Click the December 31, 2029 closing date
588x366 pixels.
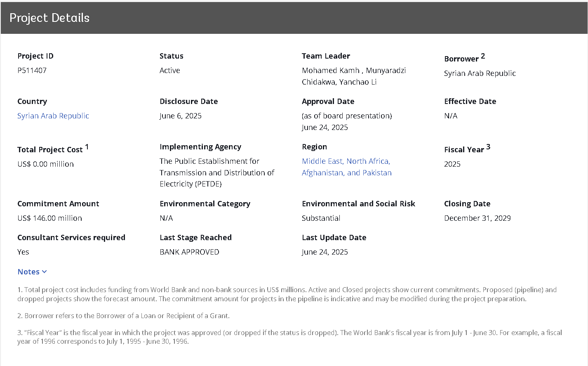477,218
